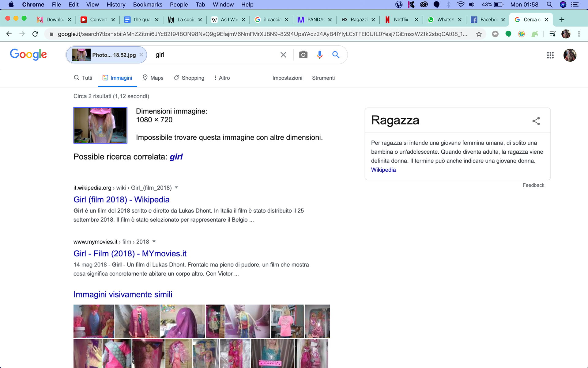This screenshot has width=588, height=368.
Task: Select the Immagini tab
Action: click(x=117, y=78)
